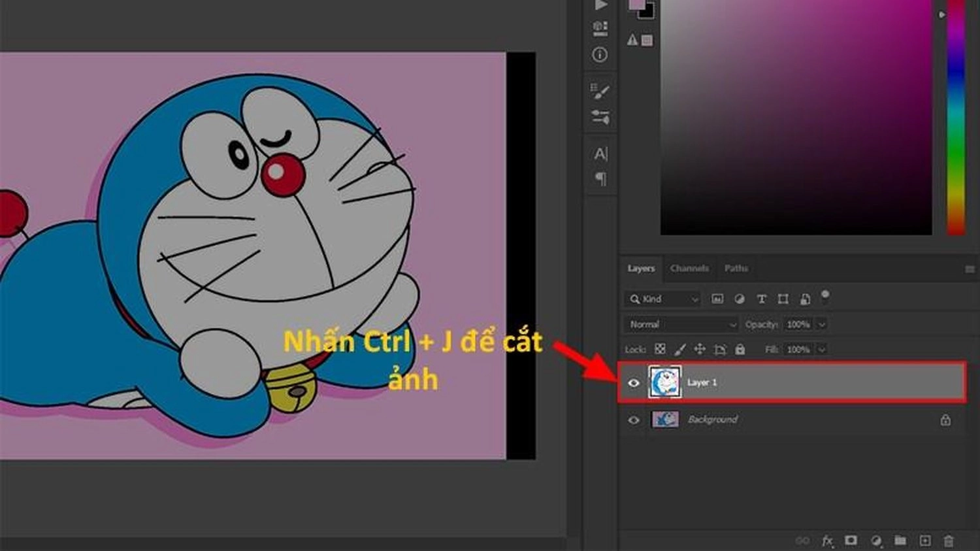980x551 pixels.
Task: Pick a shade in the color field
Action: tap(796, 117)
